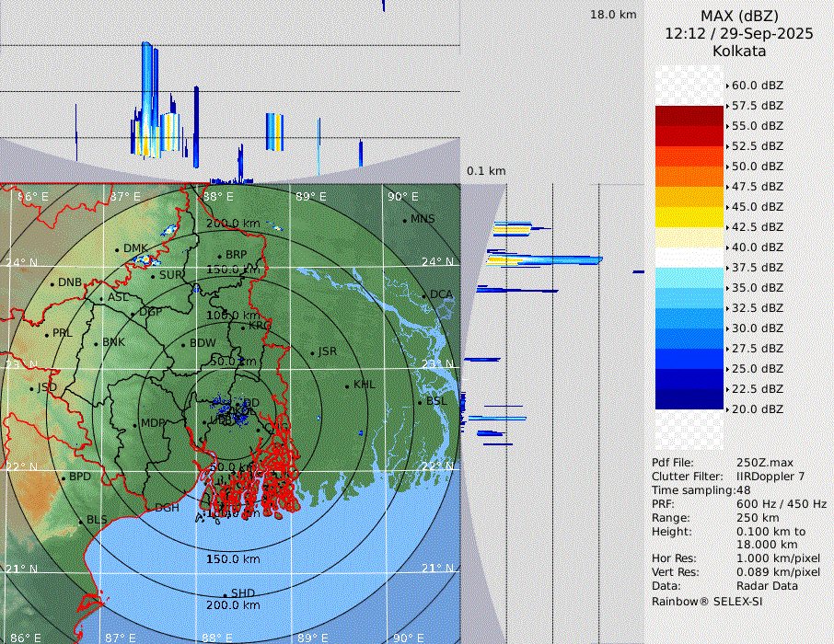This screenshot has height=644, width=834.
Task: Select the KHL station marker
Action: coord(347,385)
